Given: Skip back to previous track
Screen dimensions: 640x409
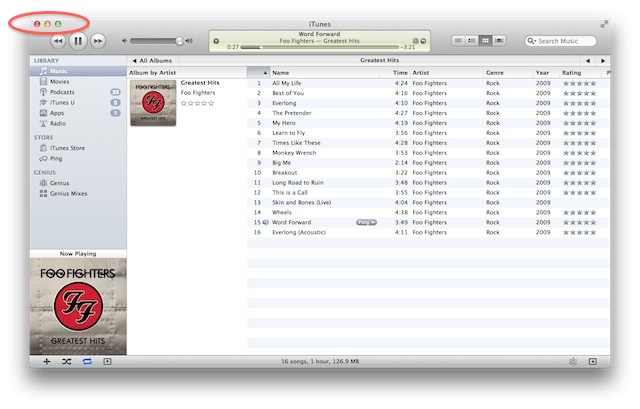Looking at the screenshot, I should [x=58, y=41].
